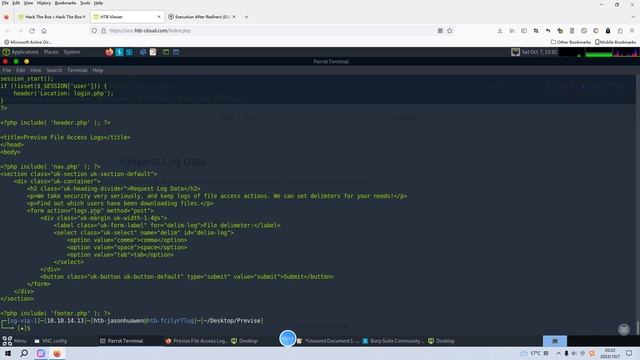Open the terminal Terminal menu
Viewport: 640px width, 360px height.
point(77,70)
